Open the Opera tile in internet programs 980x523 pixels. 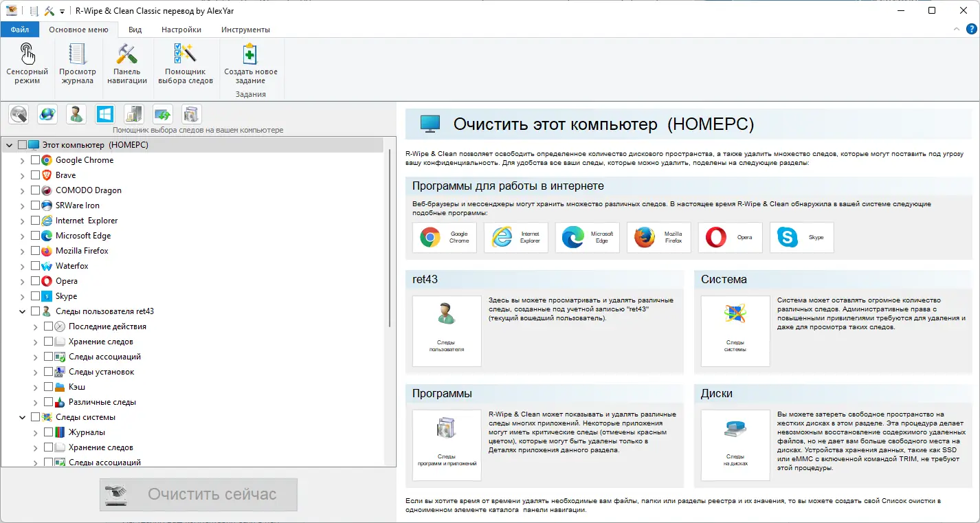tap(731, 238)
